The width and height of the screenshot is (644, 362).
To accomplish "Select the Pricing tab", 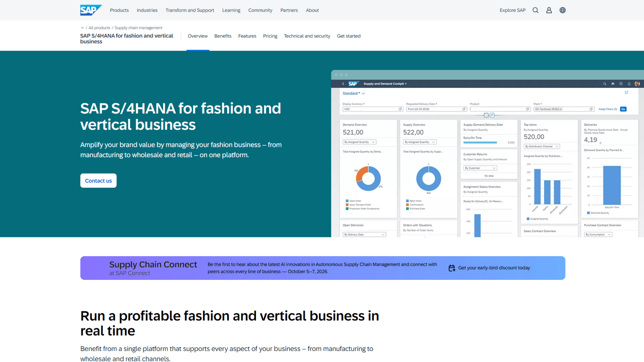I will [270, 36].
